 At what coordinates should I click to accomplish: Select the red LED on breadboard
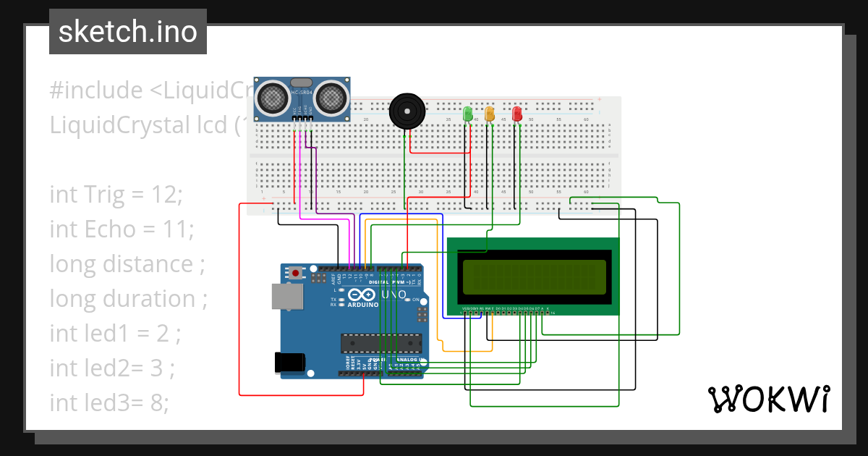tap(516, 114)
